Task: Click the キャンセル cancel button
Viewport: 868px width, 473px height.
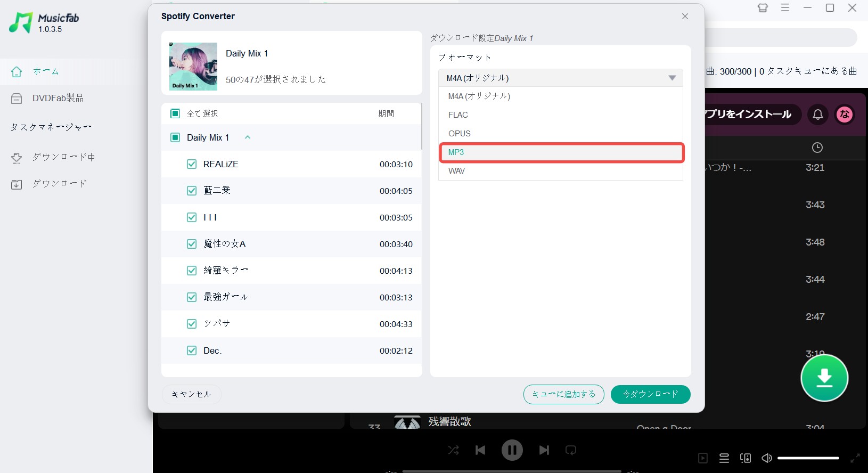Action: pyautogui.click(x=191, y=394)
